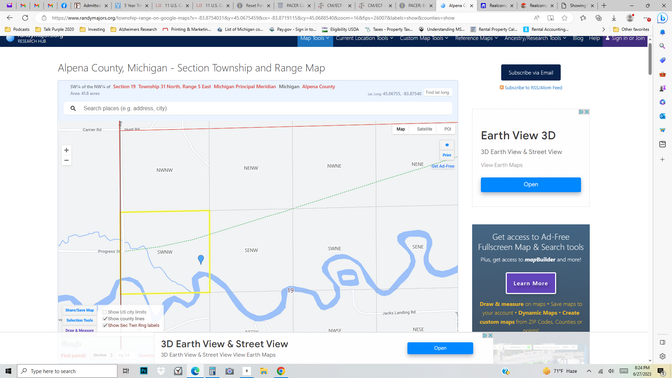This screenshot has width=672, height=378.
Task: Uncheck Show Sec Twn Rng labels
Action: tap(105, 325)
